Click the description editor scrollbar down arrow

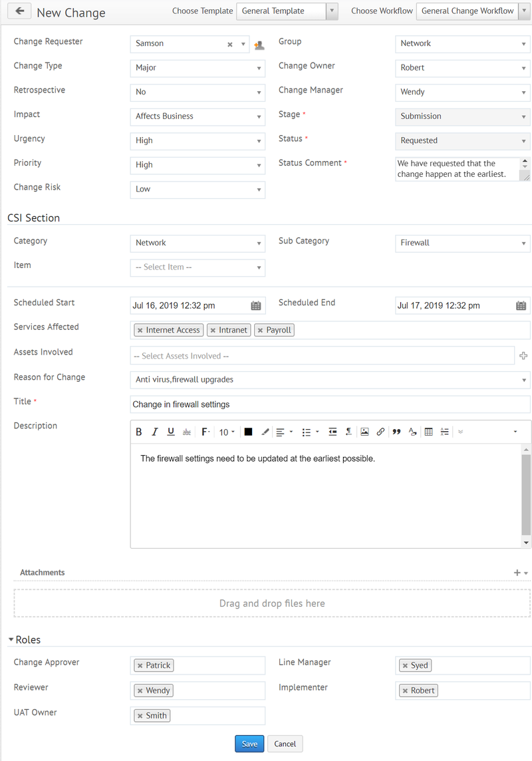point(526,543)
